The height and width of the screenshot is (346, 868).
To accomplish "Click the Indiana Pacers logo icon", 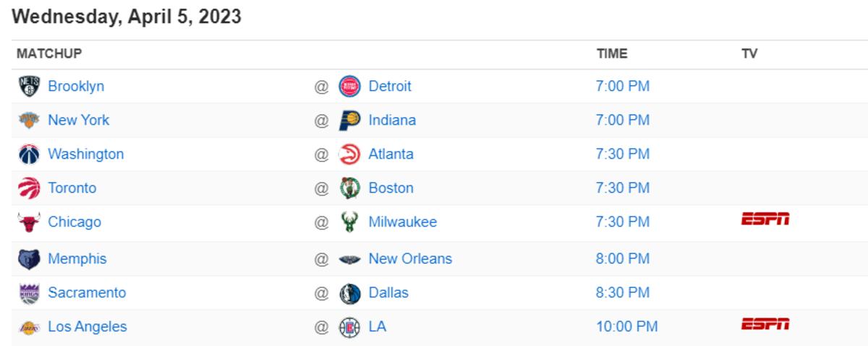I will click(349, 120).
